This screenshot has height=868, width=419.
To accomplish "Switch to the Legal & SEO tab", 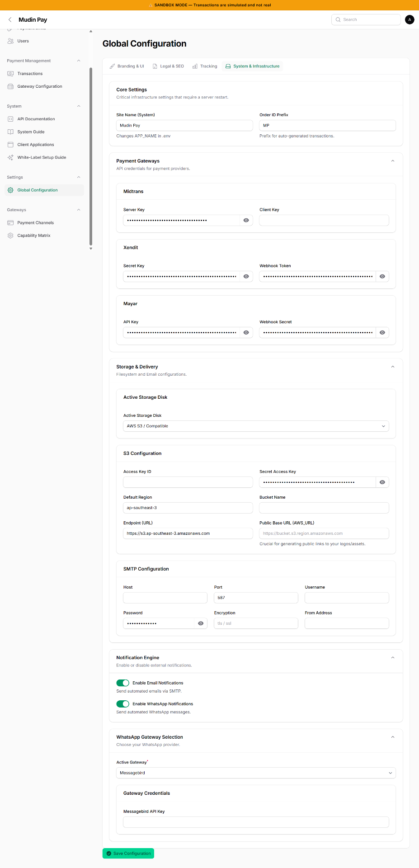I will point(168,66).
